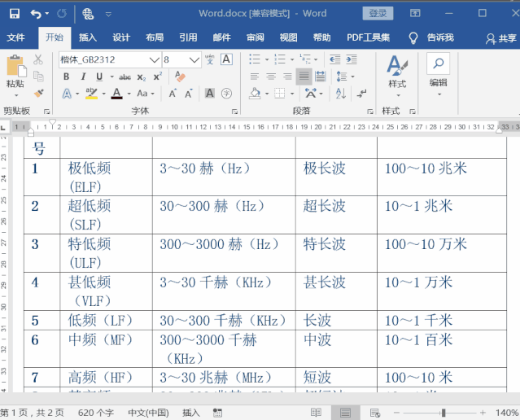Click the Undo arrow icon

click(x=36, y=14)
